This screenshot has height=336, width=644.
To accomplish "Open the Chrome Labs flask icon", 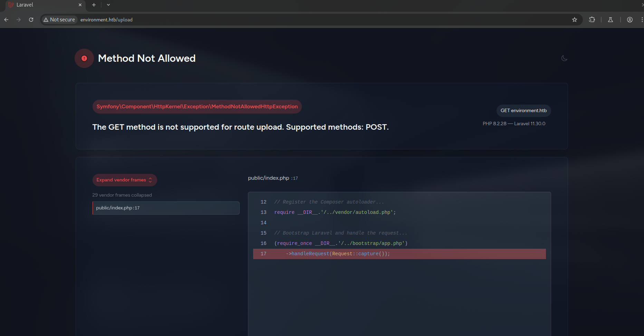I will [x=611, y=20].
